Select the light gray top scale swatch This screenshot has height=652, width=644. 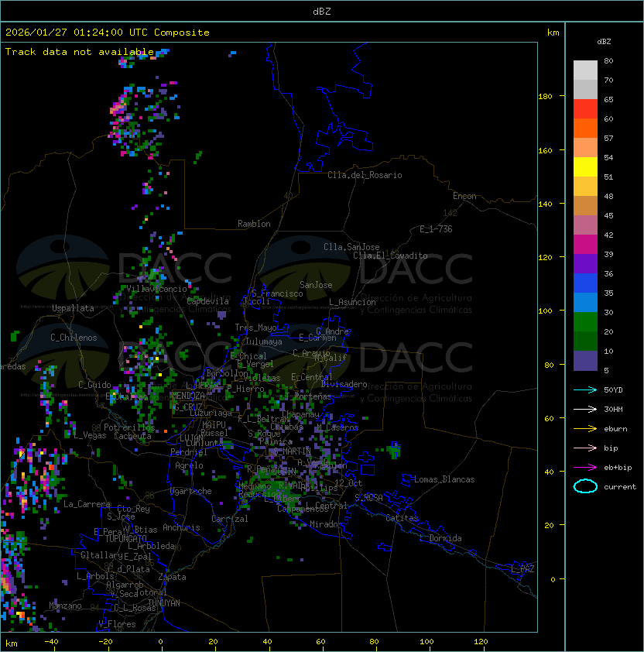click(x=585, y=70)
